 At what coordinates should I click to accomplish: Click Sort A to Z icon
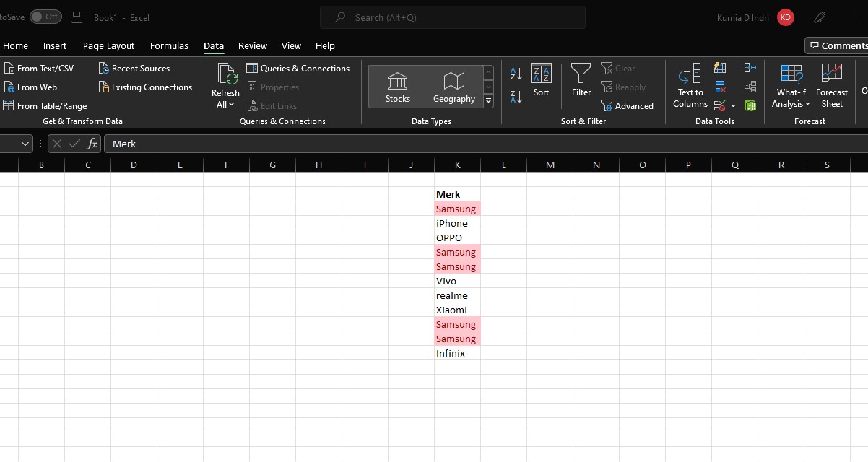(516, 74)
